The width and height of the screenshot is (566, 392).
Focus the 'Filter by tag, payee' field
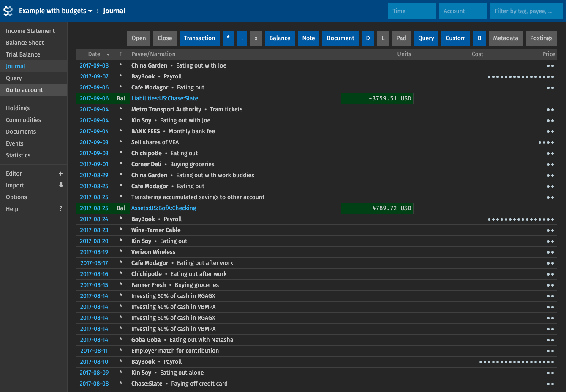[x=527, y=11]
